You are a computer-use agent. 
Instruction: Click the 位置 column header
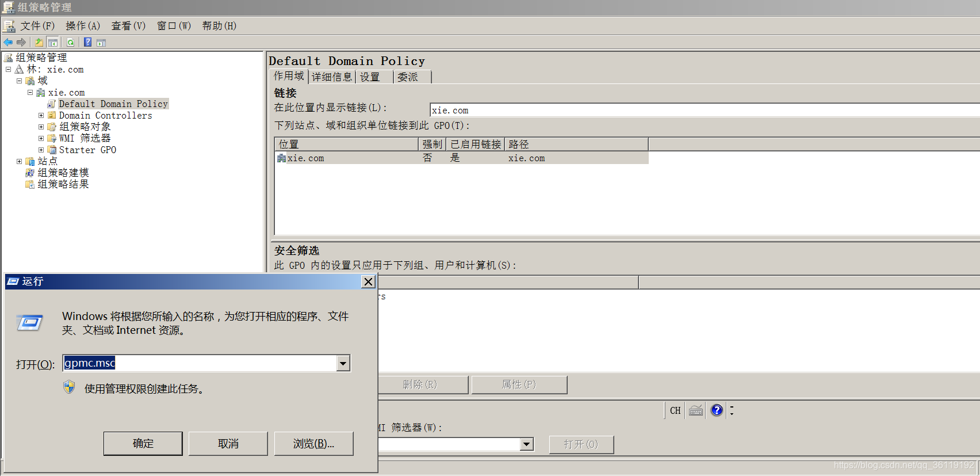point(347,144)
